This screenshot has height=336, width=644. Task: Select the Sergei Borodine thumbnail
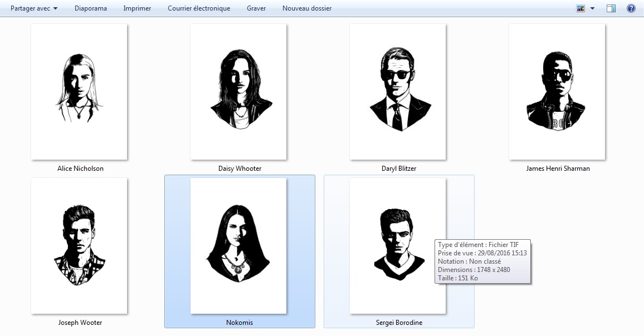point(398,246)
